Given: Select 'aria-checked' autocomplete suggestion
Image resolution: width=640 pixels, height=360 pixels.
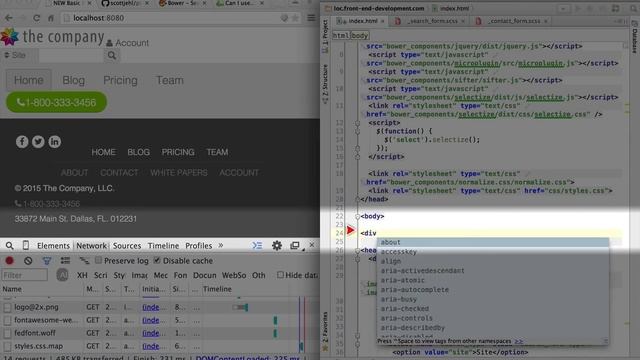Looking at the screenshot, I should click(493, 309).
